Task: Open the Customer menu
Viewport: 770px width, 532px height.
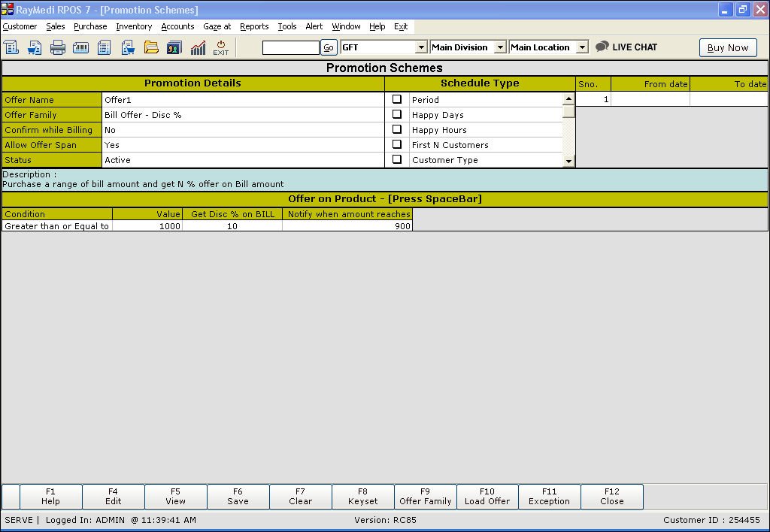Action: click(x=20, y=26)
